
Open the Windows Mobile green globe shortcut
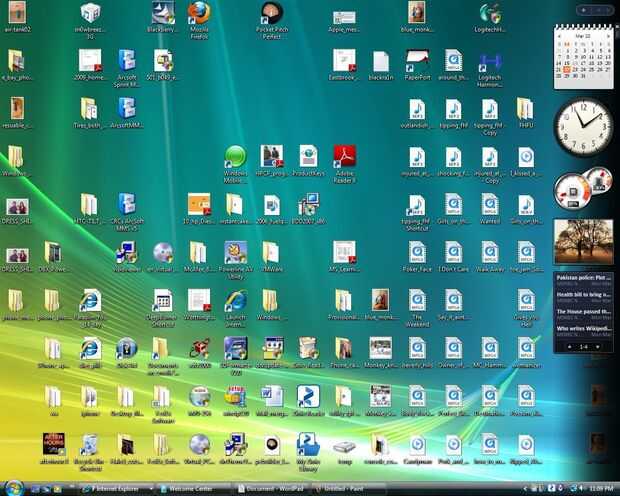(x=235, y=163)
